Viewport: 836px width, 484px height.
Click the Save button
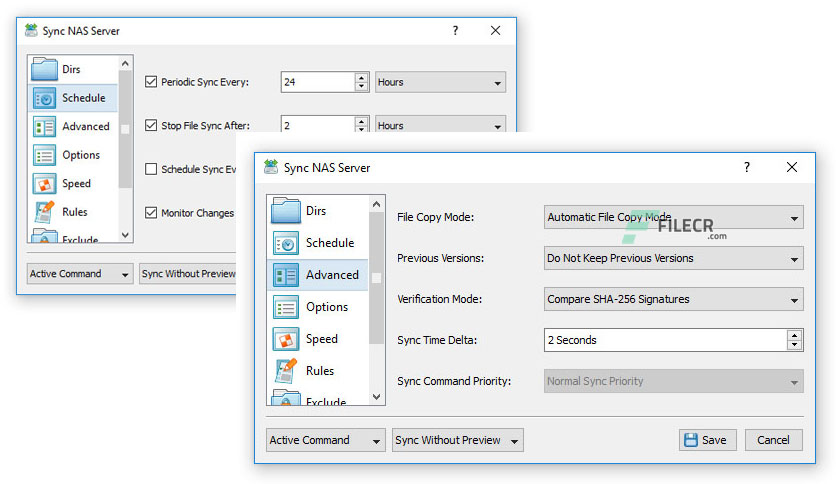point(708,440)
